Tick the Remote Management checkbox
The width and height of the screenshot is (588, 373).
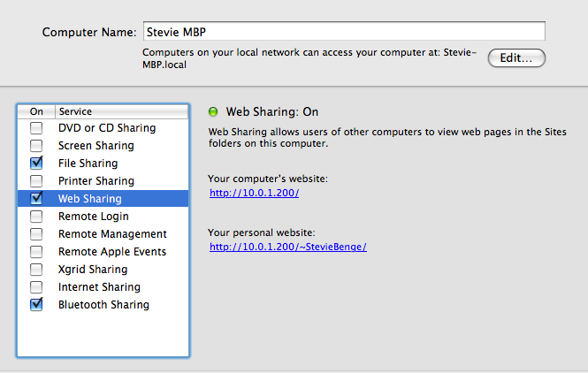click(36, 234)
